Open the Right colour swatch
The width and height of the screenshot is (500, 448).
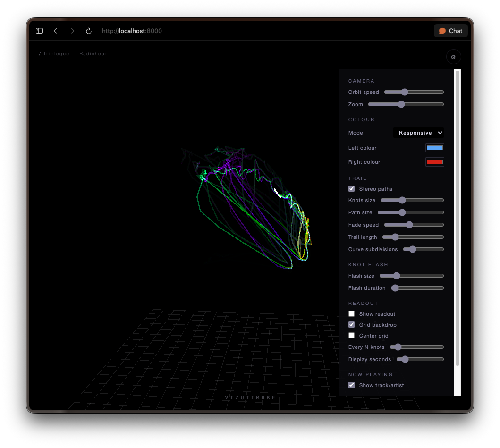(x=435, y=162)
